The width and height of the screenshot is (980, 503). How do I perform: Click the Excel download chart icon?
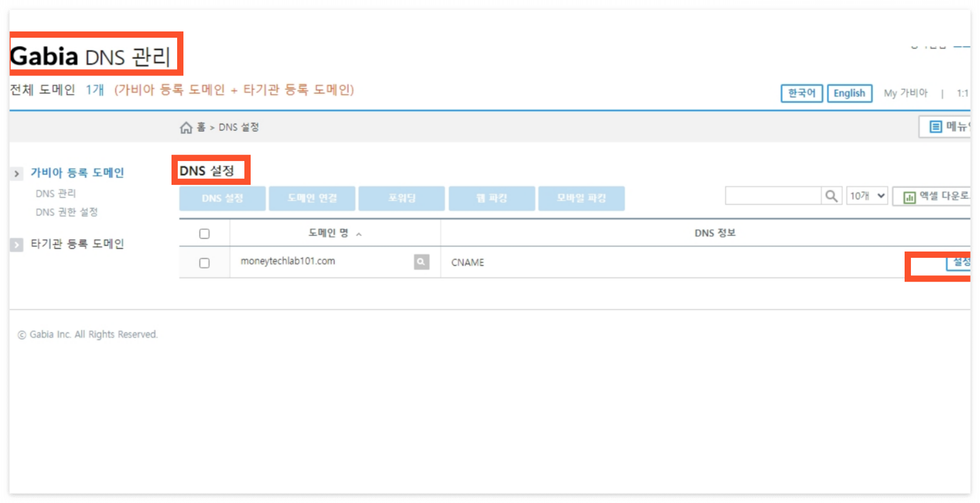(x=909, y=197)
